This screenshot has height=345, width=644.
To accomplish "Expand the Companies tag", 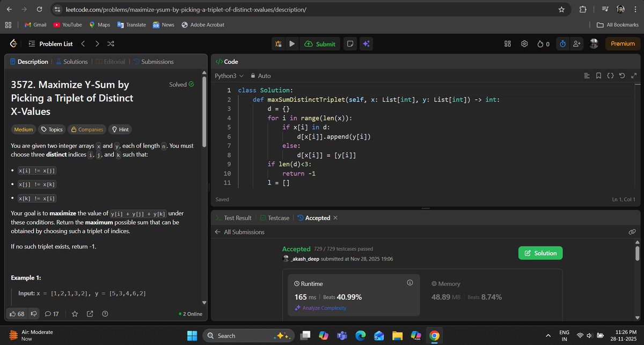I will click(86, 129).
